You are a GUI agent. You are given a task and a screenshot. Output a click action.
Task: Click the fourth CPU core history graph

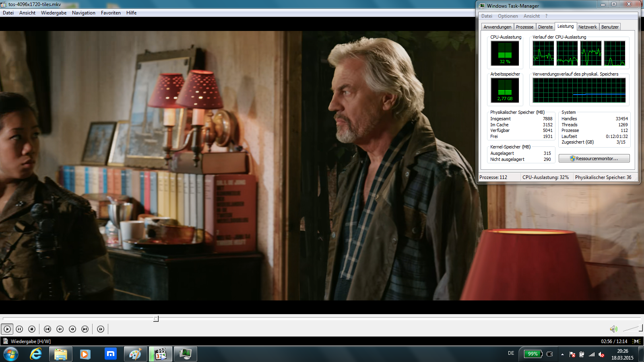615,53
